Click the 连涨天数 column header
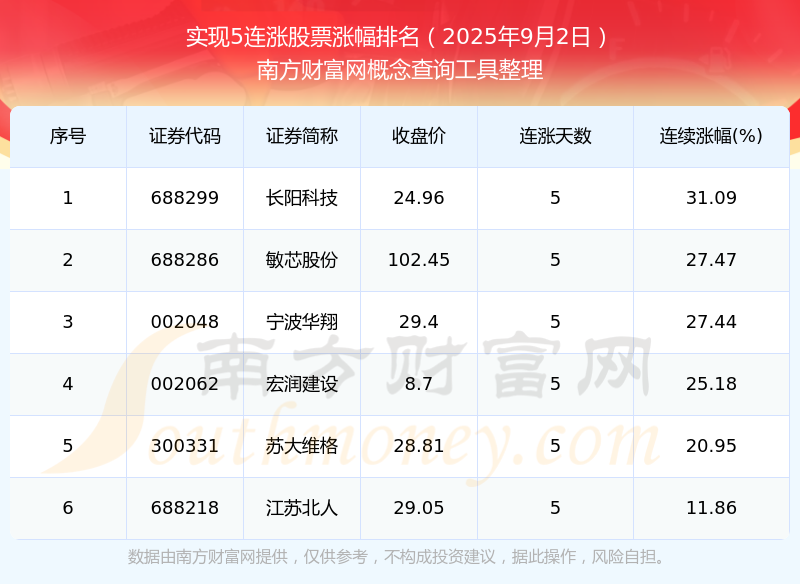This screenshot has height=584, width=800. (555, 136)
